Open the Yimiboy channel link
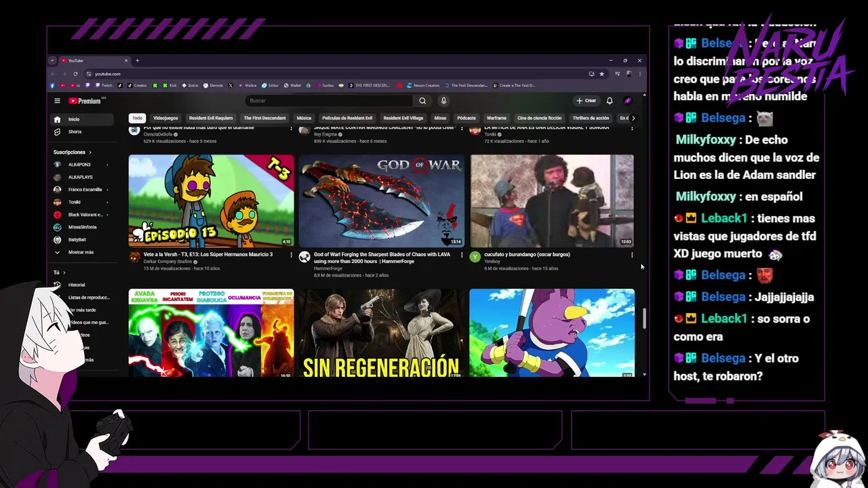 [492, 262]
